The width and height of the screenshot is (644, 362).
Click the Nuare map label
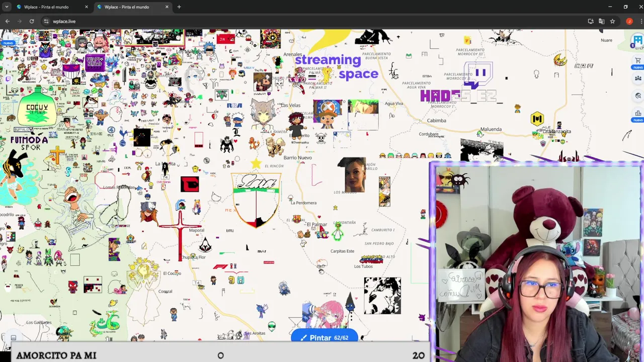pyautogui.click(x=606, y=40)
